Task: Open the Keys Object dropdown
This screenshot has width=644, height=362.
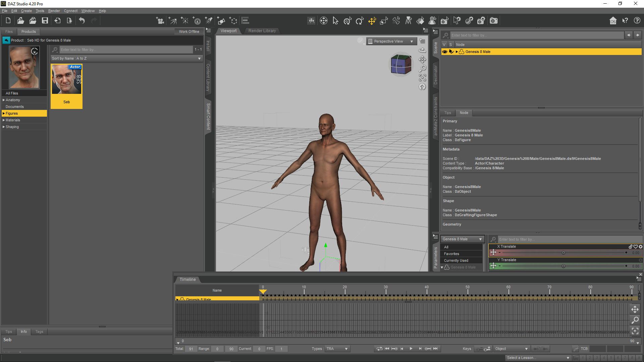Action: pos(512,349)
